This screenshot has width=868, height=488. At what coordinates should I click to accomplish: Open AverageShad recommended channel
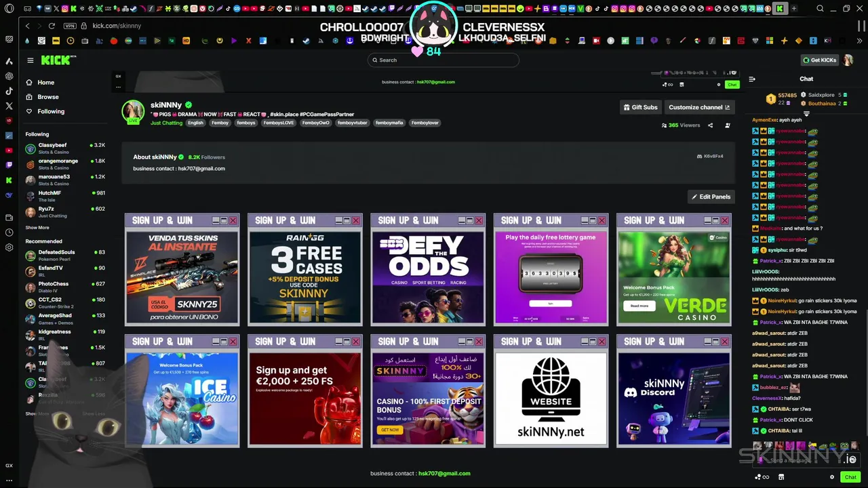pyautogui.click(x=65, y=319)
